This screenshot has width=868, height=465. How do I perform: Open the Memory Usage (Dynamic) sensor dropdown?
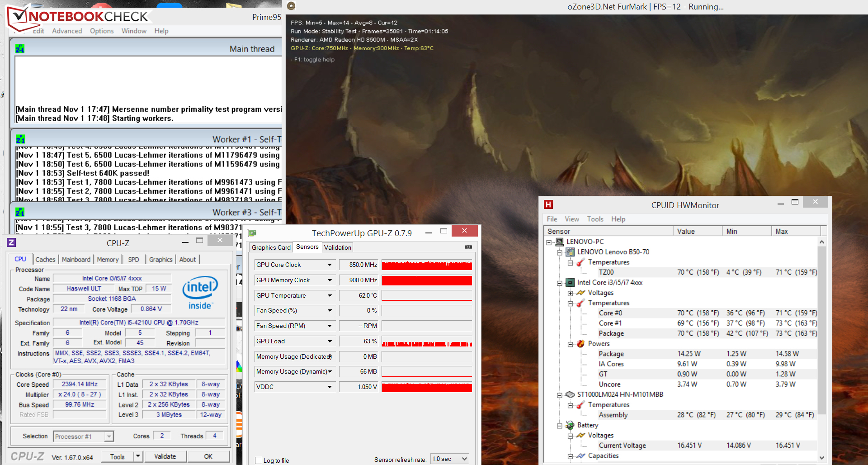tap(330, 372)
